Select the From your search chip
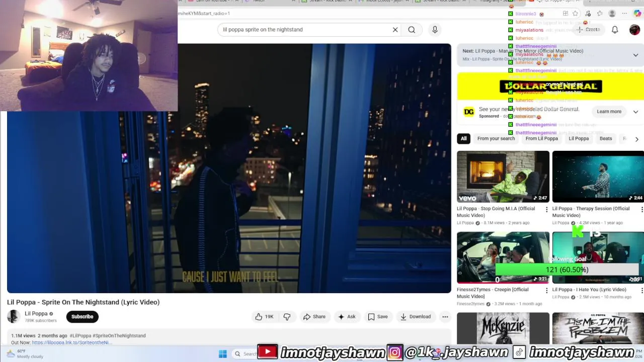Viewport: 644px width, 362px height. [x=496, y=139]
